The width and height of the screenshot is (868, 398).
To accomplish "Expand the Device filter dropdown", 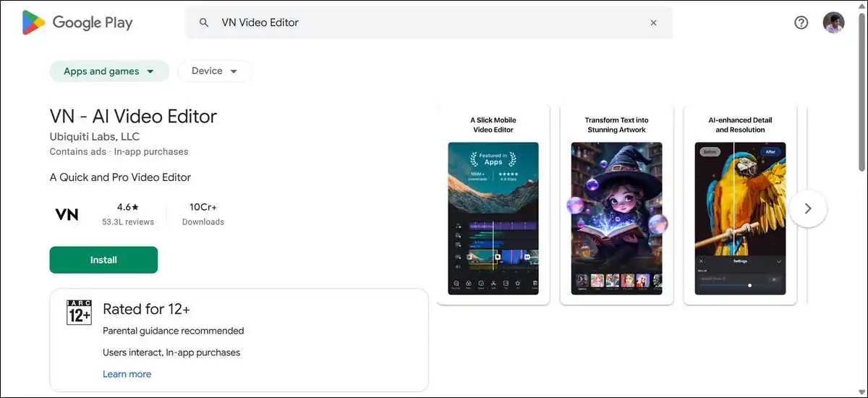I will [x=215, y=71].
